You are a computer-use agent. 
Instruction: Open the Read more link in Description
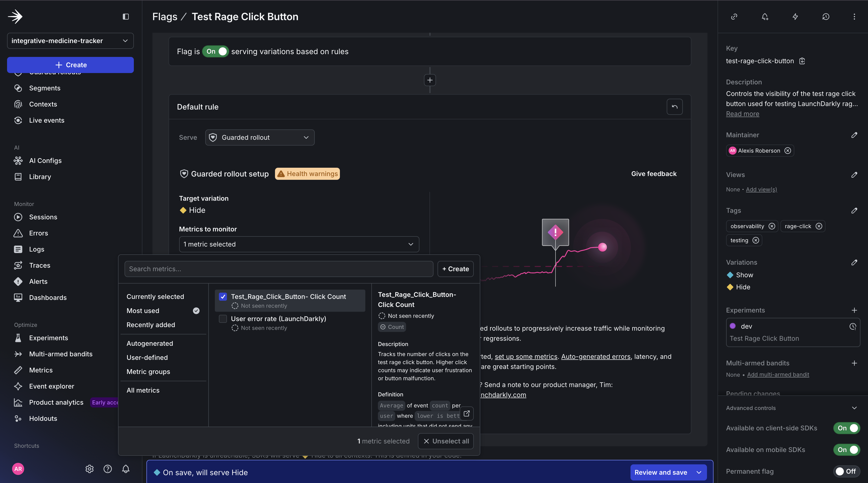[742, 114]
